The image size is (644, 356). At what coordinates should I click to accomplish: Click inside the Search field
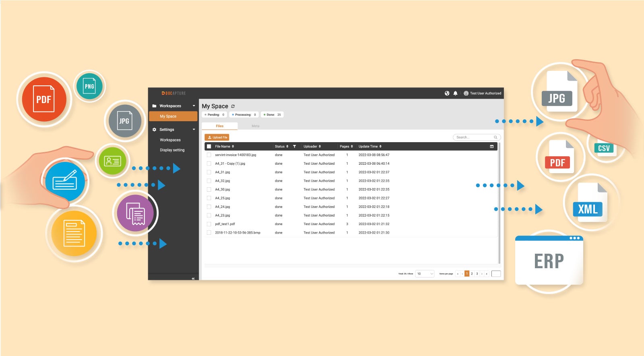477,137
